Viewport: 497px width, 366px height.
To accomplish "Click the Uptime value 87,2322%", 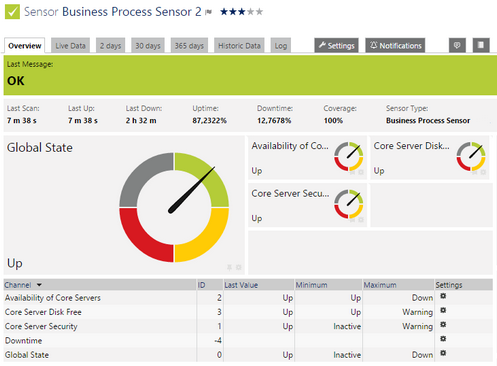I will [209, 121].
